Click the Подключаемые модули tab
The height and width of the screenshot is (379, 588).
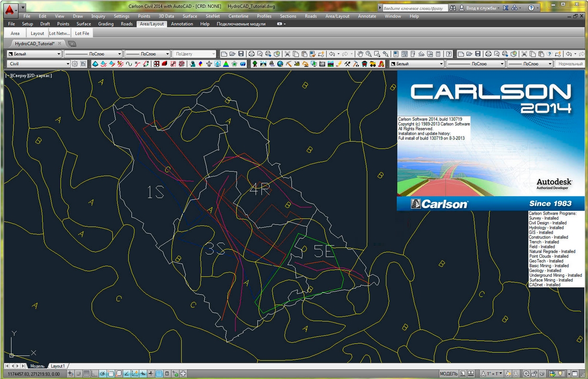241,24
